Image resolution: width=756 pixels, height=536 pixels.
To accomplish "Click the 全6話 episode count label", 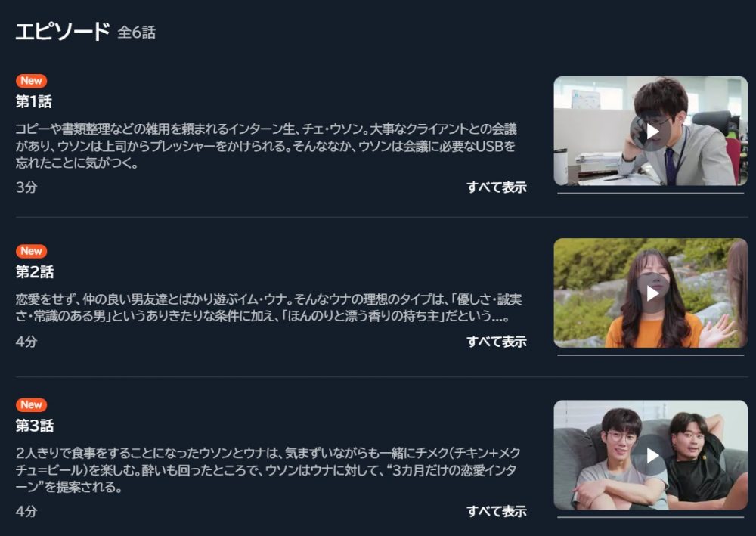I will 136,33.
